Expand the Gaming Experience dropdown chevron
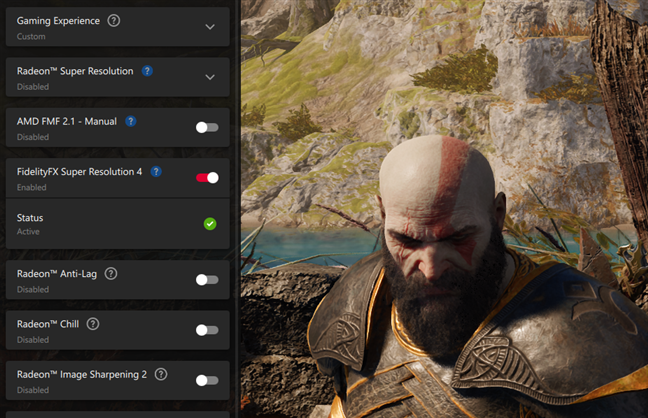 coord(210,27)
